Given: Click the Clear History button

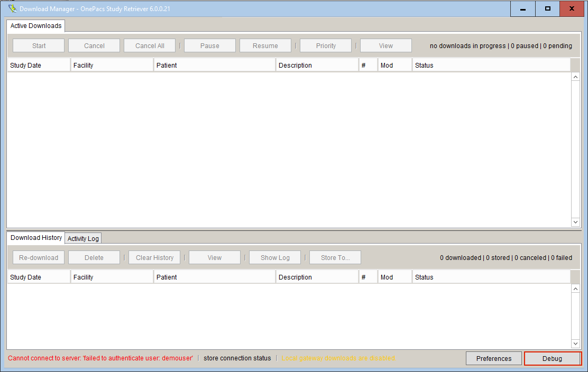Looking at the screenshot, I should (154, 258).
